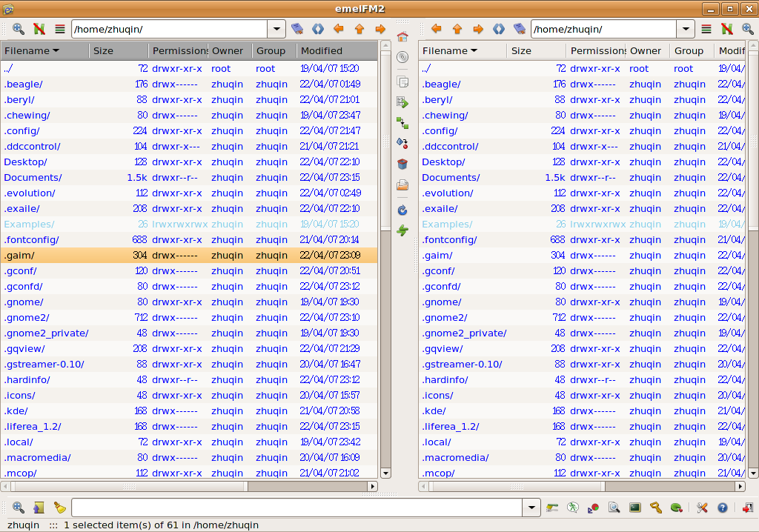Toggle the red-slashed green filter icon, left pane
Viewport: 759px width, 532px height.
(39, 29)
